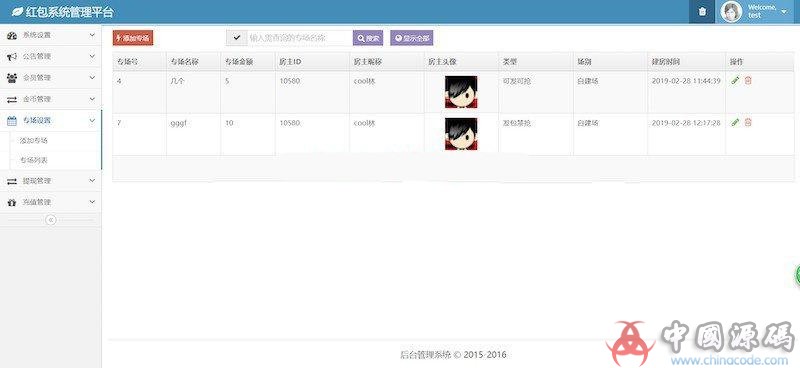Click the 10580 host ID in row 4

[290, 81]
